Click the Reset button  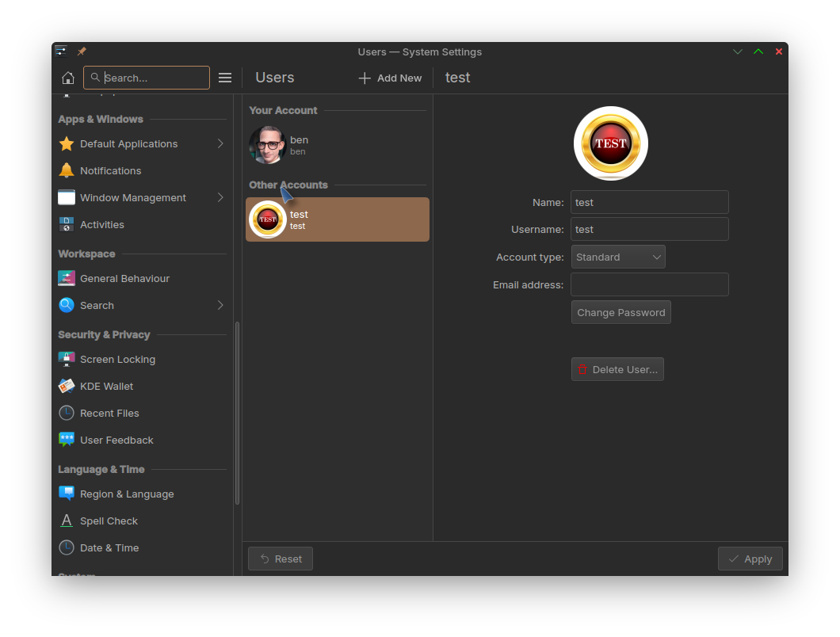click(281, 559)
